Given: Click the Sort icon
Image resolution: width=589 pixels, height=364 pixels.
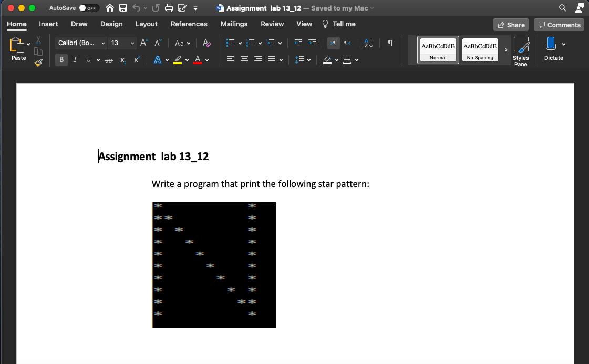Looking at the screenshot, I should [x=368, y=43].
